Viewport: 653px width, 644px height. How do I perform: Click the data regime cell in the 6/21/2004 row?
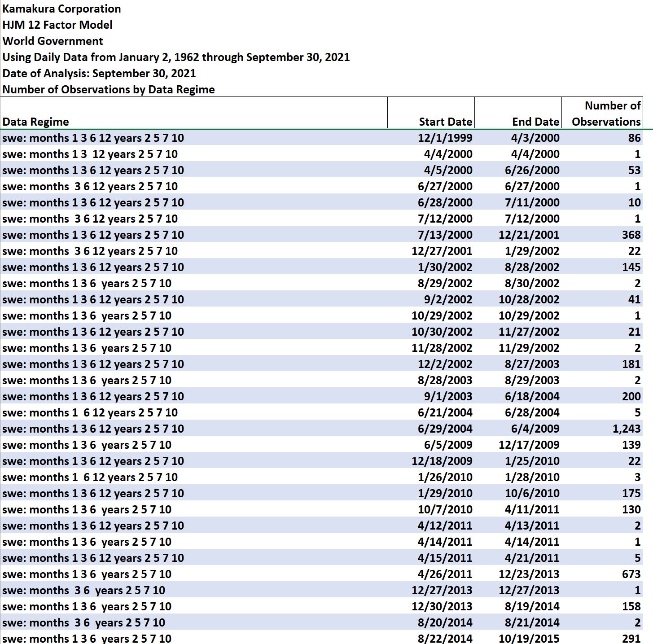[194, 412]
